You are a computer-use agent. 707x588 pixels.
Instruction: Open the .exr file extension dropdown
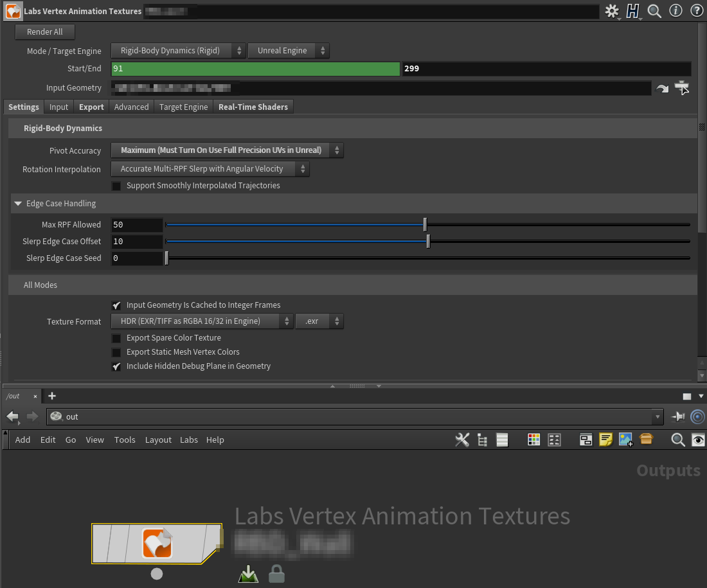click(x=319, y=321)
